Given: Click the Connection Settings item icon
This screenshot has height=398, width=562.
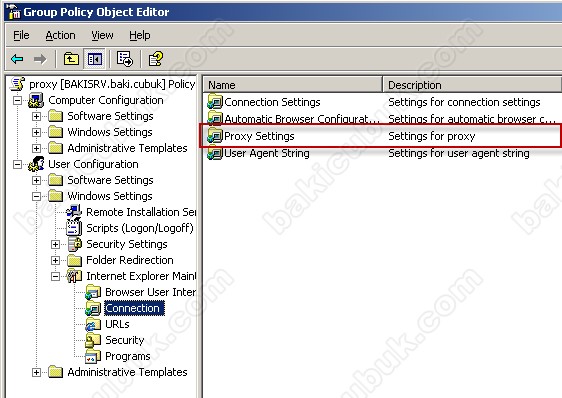Looking at the screenshot, I should click(215, 102).
